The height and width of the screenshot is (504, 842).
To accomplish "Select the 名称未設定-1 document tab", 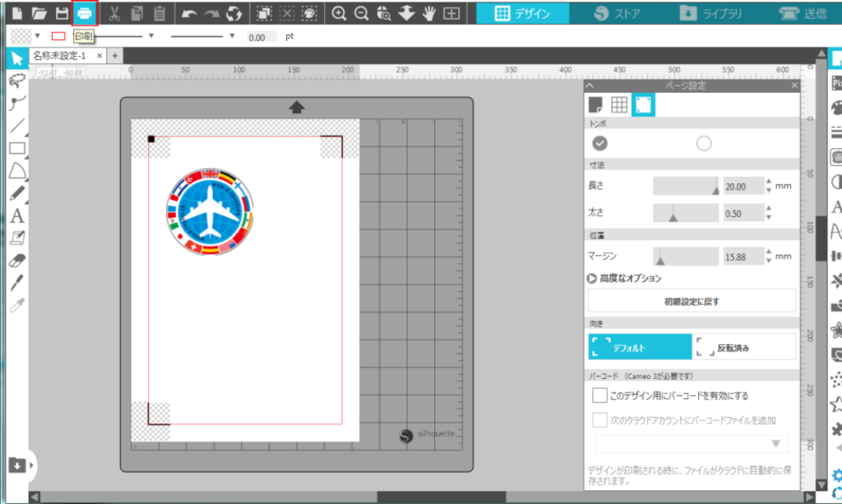I will 59,56.
